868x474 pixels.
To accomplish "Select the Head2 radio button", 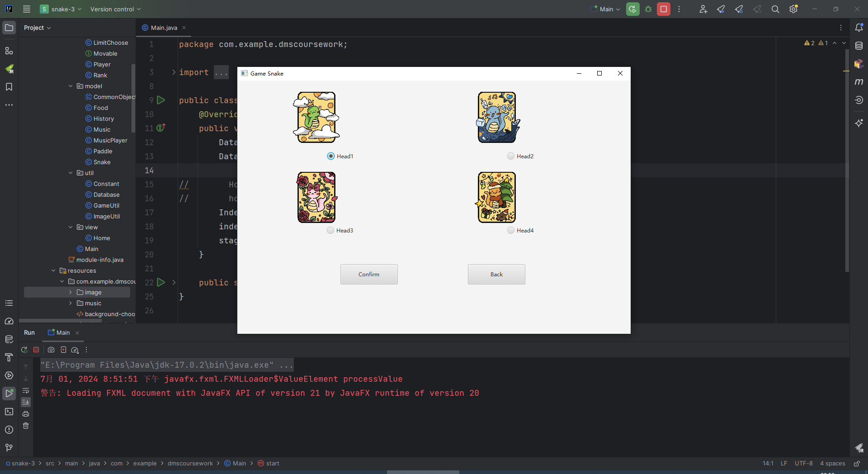I will click(x=511, y=156).
